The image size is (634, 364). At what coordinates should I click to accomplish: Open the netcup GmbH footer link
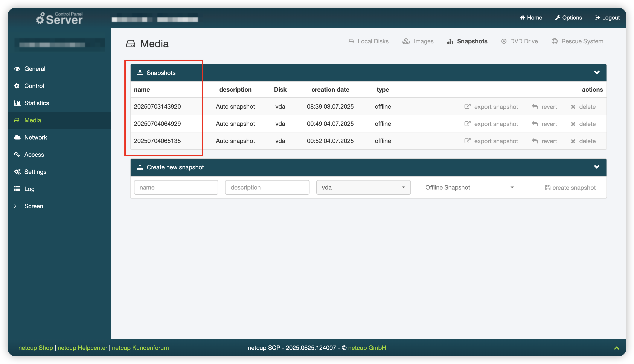367,348
